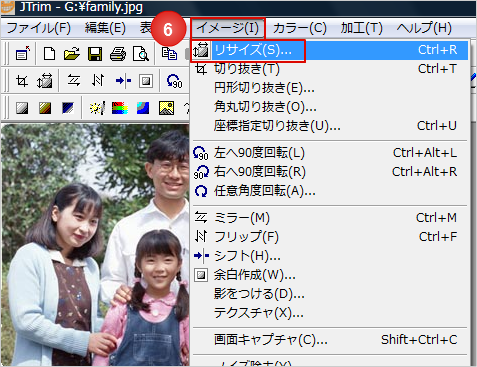Image resolution: width=477 pixels, height=367 pixels.
Task: Apply grayscale with the gray gradient toolbar icon
Action: [x=22, y=108]
